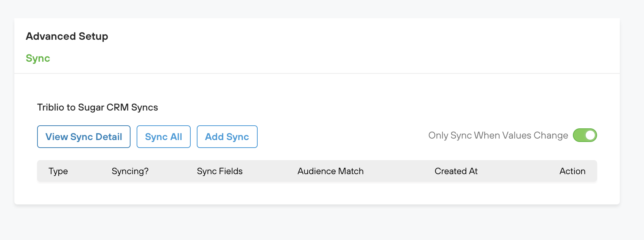Click the Triblio to Sugar CRM Syncs title
Viewport: 644px width, 240px height.
98,108
